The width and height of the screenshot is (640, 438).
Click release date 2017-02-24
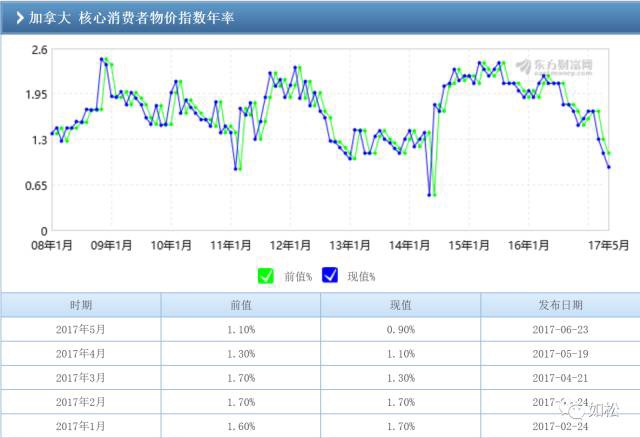560,427
